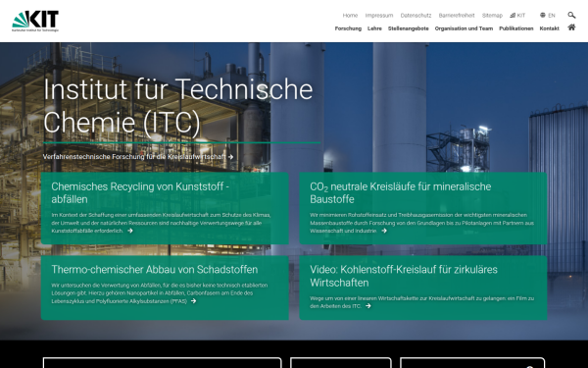Click arrow in Thermo-chemischer Abbau card
This screenshot has width=588, height=368.
(193, 301)
